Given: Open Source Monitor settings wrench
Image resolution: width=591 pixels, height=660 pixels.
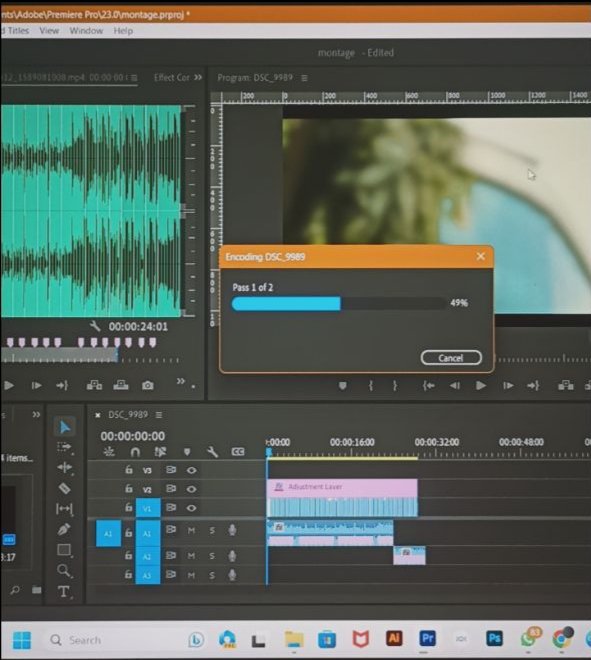Looking at the screenshot, I should 95,326.
